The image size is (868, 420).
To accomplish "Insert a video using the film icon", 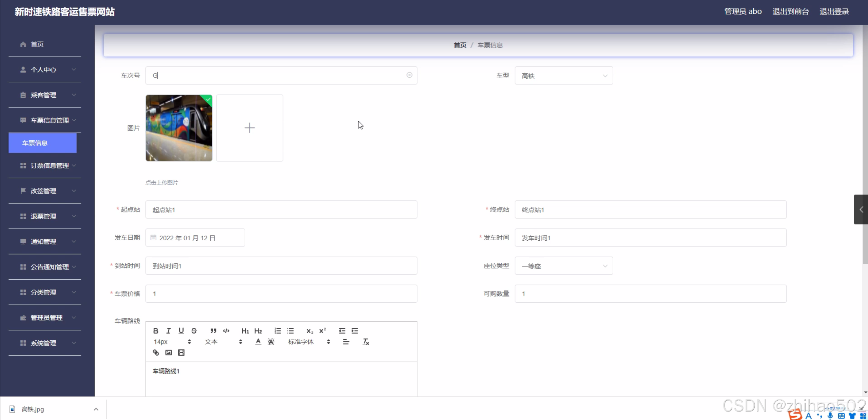I will 181,353.
